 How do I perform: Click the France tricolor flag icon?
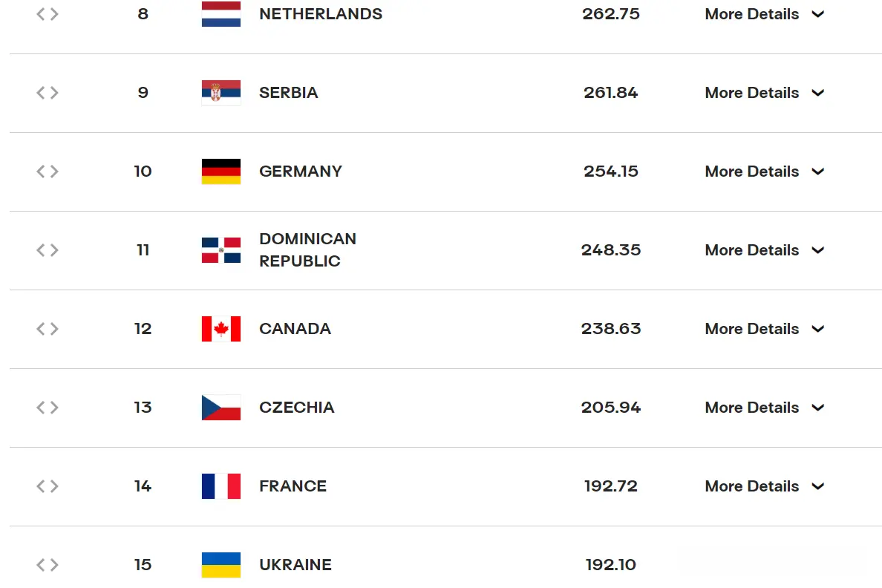(221, 486)
